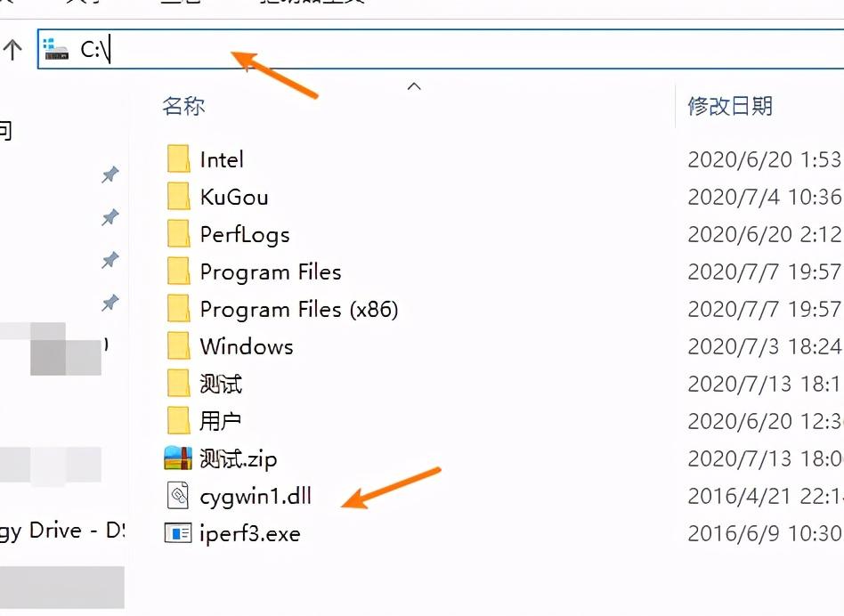Screen dimensions: 844x616
Task: Select the Program Files (x86) folder name
Action: [299, 309]
